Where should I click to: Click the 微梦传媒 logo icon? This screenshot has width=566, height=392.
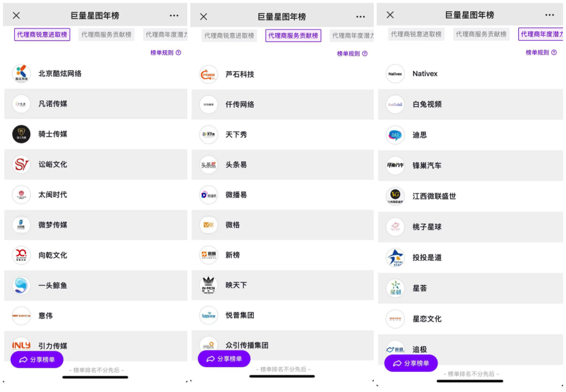point(21,225)
